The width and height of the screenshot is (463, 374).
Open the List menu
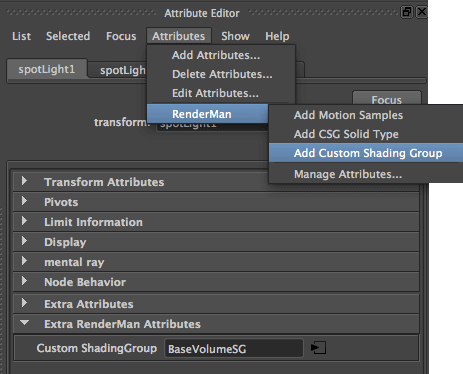coord(22,36)
